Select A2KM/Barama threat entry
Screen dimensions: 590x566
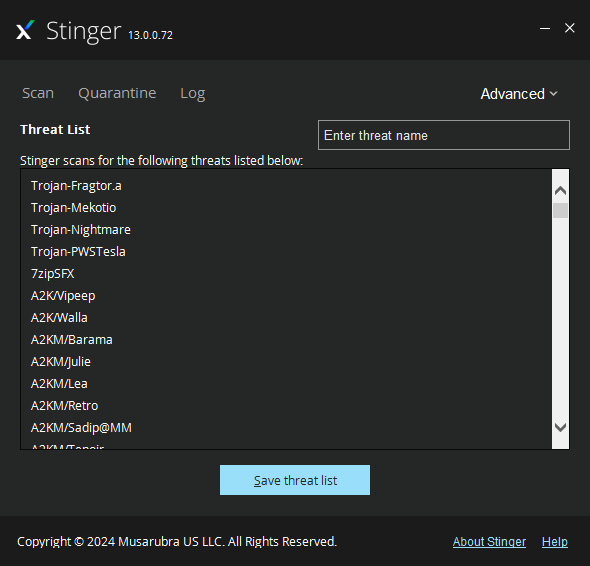(x=72, y=340)
